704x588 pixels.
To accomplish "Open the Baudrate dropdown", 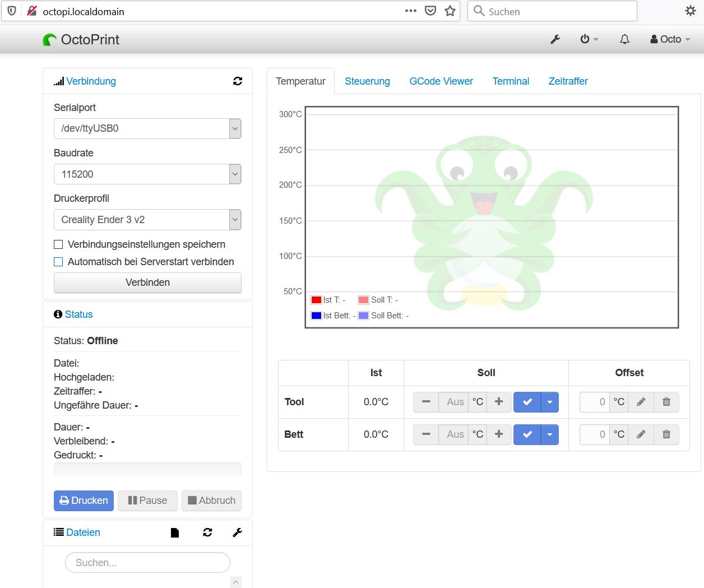I will point(235,174).
